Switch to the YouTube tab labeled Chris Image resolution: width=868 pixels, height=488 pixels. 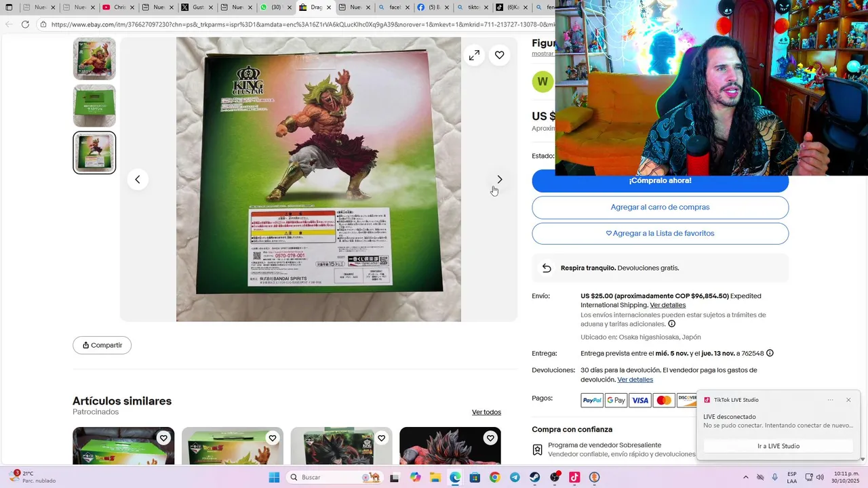(x=119, y=7)
